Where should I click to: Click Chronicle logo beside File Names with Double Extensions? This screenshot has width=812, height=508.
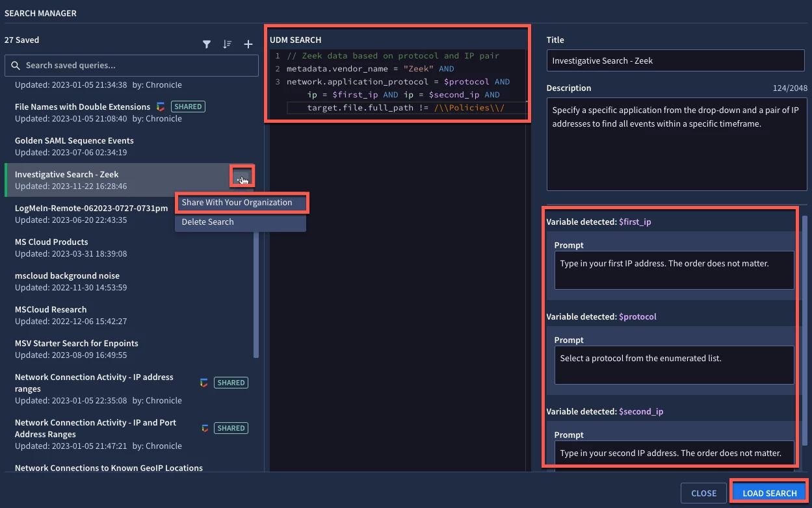(161, 107)
